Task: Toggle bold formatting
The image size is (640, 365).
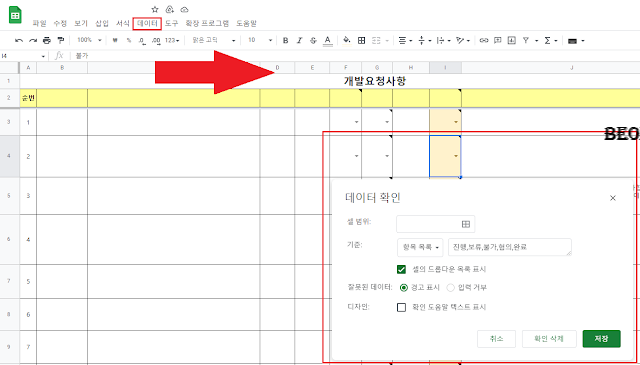Action: coord(285,40)
